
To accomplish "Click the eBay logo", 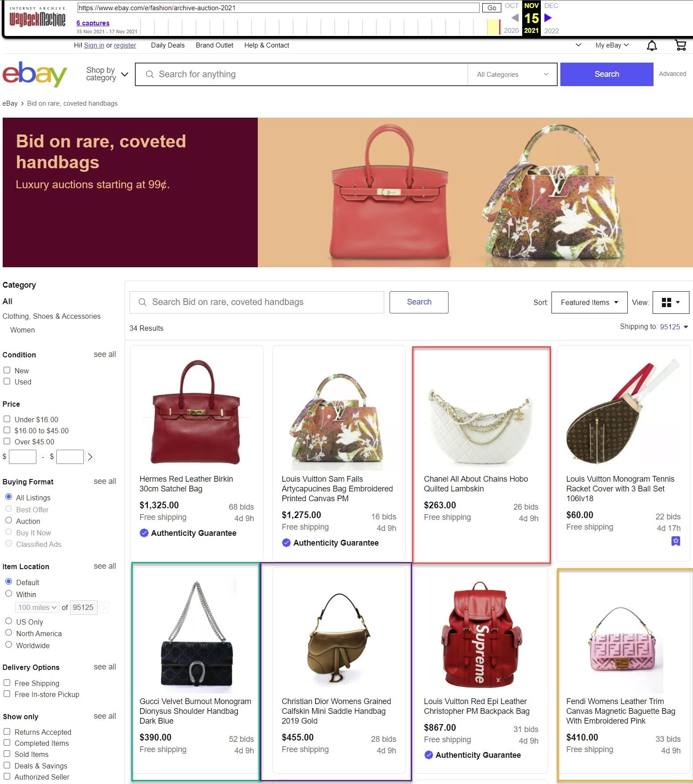I will tap(35, 74).
